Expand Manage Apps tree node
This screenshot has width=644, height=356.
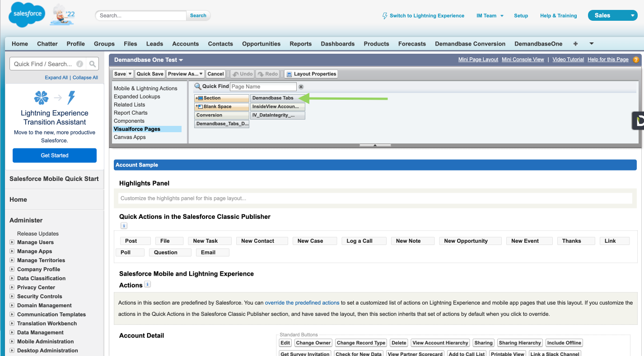pyautogui.click(x=12, y=251)
